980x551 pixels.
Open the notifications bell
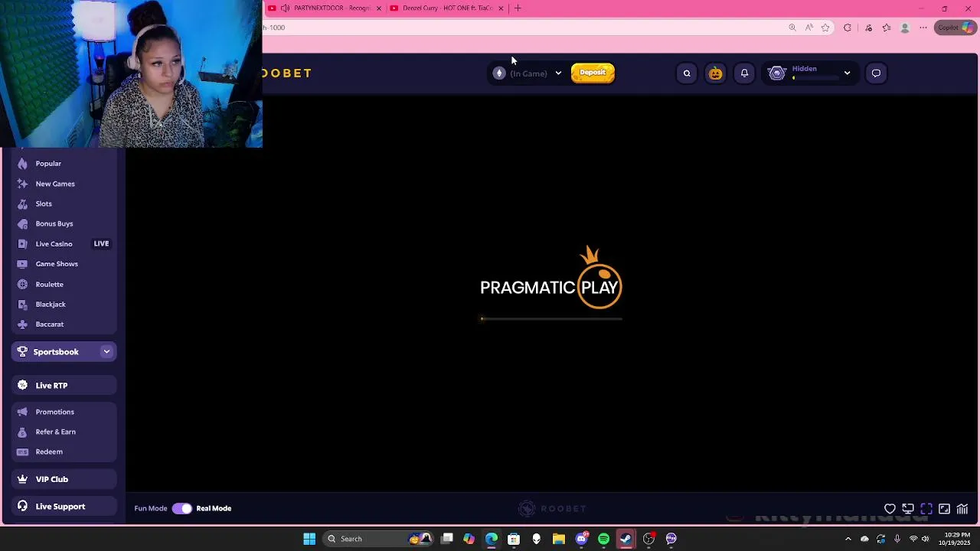[x=744, y=73]
